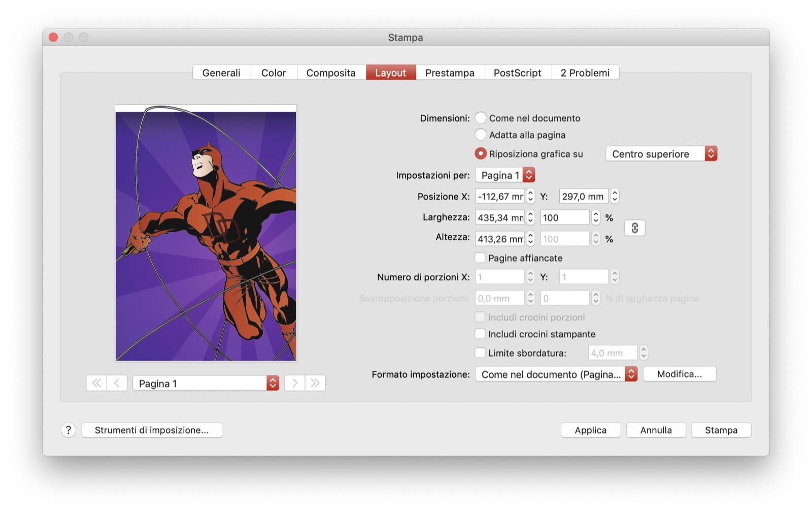Image resolution: width=812 pixels, height=512 pixels.
Task: Go to last page in preview
Action: [315, 383]
